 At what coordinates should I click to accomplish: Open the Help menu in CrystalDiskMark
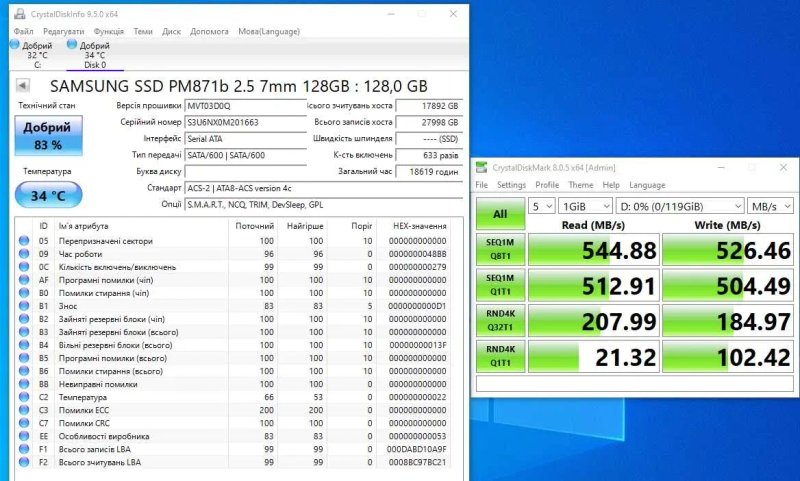point(611,185)
